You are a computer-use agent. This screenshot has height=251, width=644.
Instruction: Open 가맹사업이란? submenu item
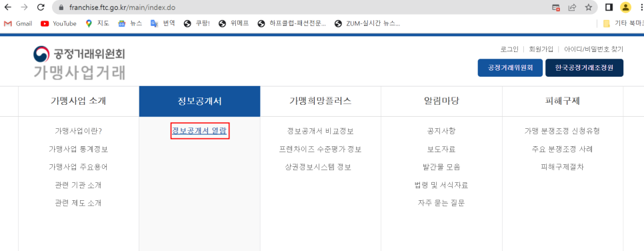click(79, 132)
